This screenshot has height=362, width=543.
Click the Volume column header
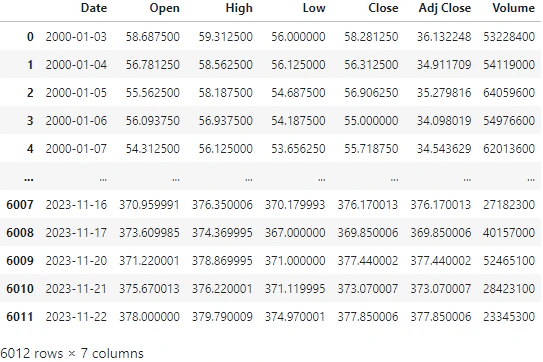point(514,8)
